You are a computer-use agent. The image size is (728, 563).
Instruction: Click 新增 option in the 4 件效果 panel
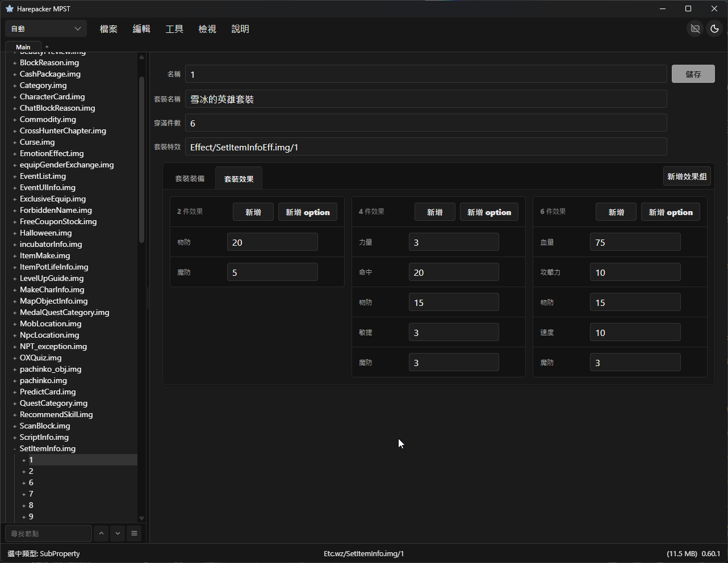(x=489, y=212)
